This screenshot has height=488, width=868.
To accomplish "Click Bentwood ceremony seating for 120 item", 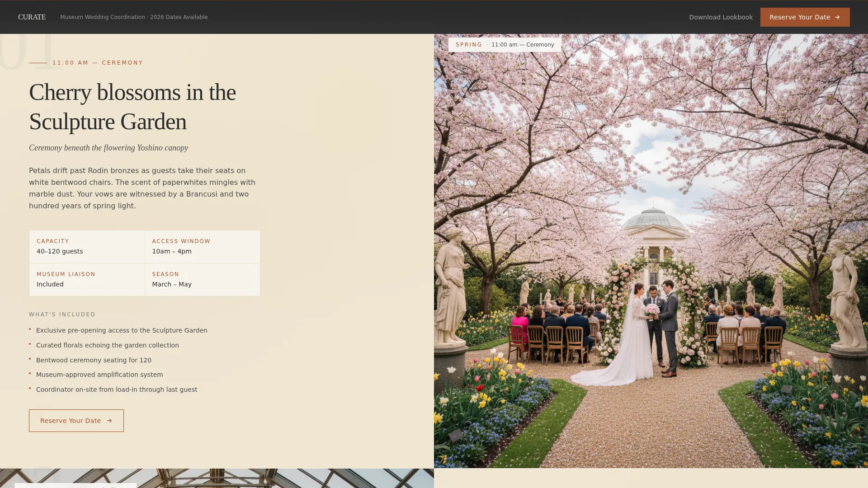I will click(x=94, y=360).
